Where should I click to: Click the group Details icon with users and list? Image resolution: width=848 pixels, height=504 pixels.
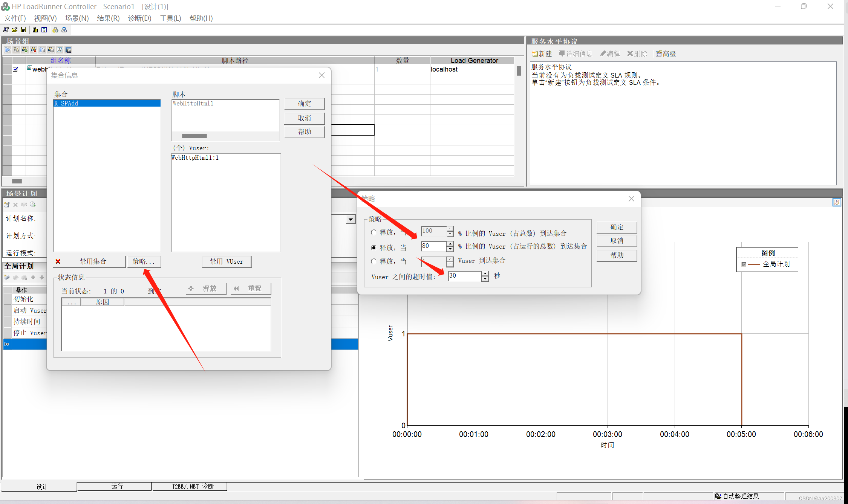click(51, 50)
